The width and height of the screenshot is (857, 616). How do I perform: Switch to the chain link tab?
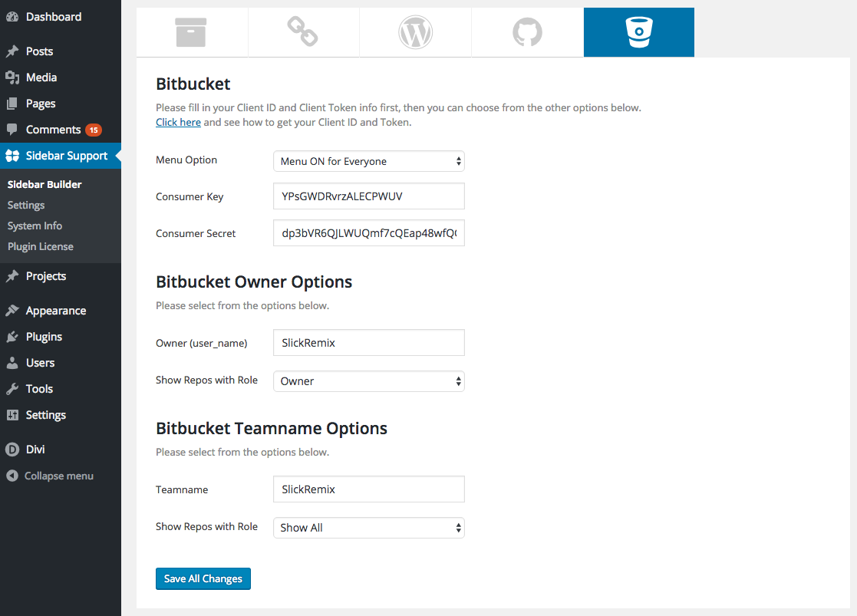tap(303, 32)
